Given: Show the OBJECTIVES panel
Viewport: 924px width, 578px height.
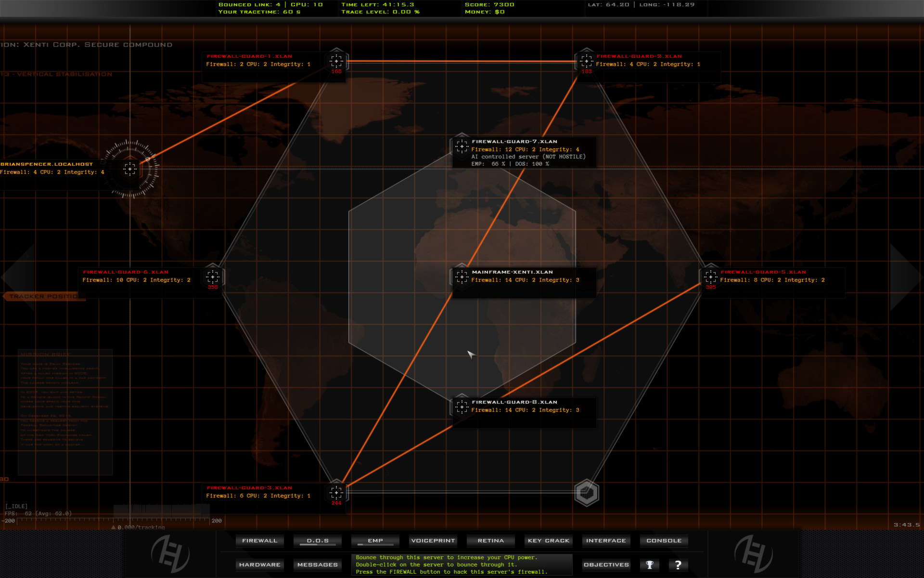Looking at the screenshot, I should (606, 565).
